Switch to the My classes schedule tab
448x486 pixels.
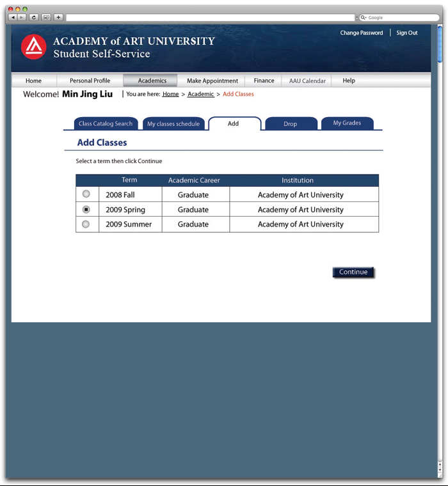click(x=173, y=123)
